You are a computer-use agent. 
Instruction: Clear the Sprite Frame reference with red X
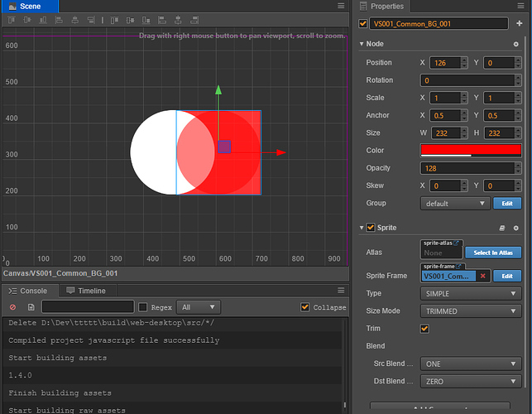pos(483,276)
